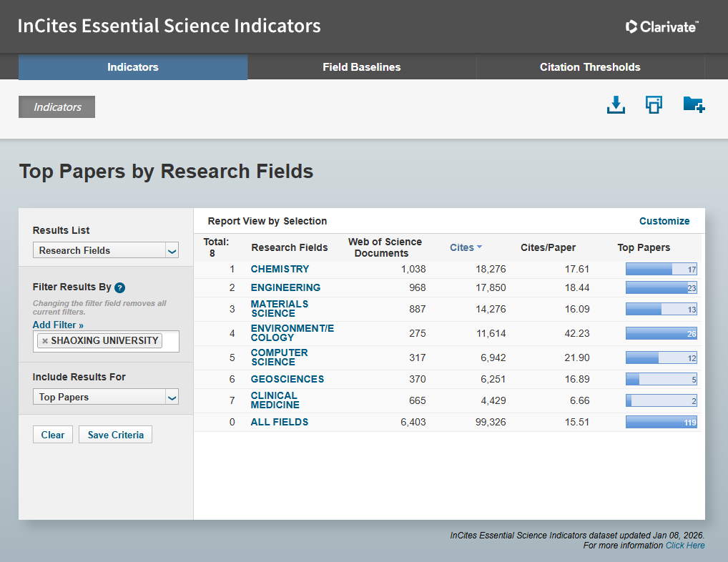Image resolution: width=728 pixels, height=562 pixels.
Task: Open the Research Fields results list dropdown
Action: click(x=106, y=250)
